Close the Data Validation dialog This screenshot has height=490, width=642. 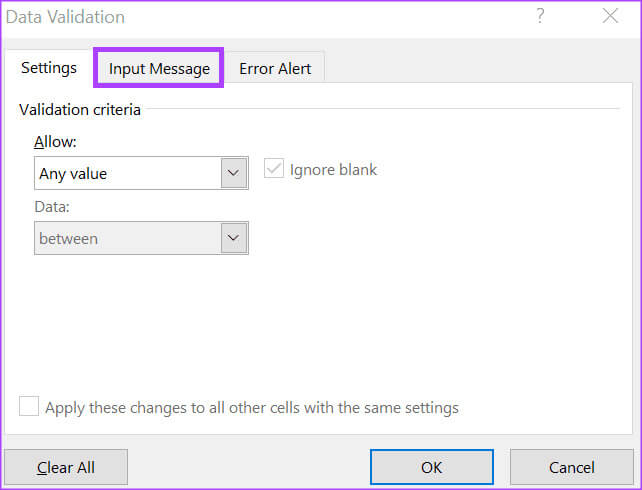(x=610, y=16)
